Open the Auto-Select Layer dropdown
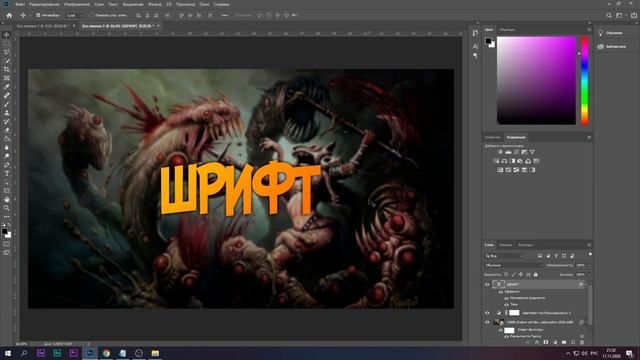Image resolution: width=640 pixels, height=360 pixels. pyautogui.click(x=75, y=16)
